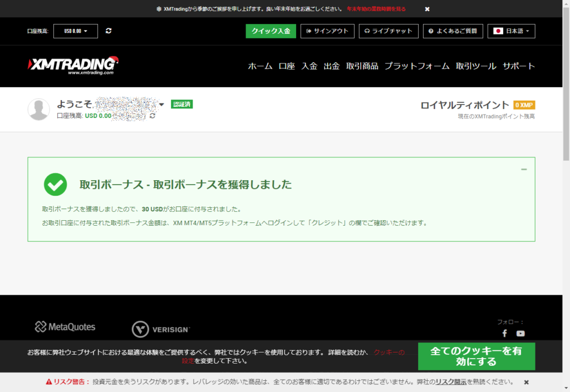Collapse the trading bonus notification panel
Image resolution: width=570 pixels, height=392 pixels.
click(524, 169)
